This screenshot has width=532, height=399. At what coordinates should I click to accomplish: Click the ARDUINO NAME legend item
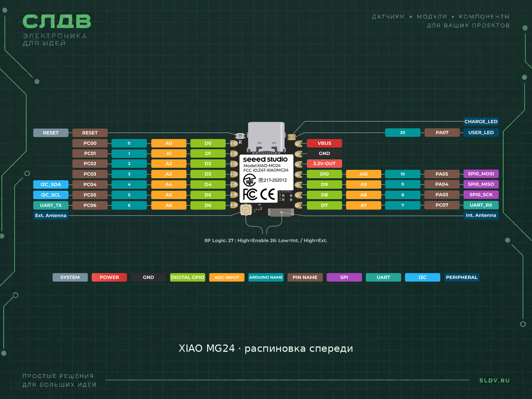pos(266,277)
